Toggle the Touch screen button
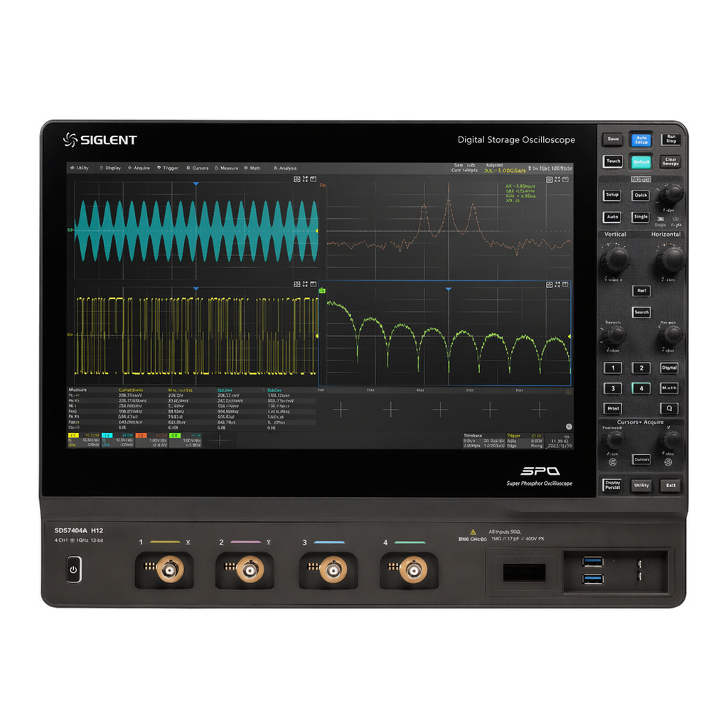Screen dimensions: 728x728 (613, 161)
